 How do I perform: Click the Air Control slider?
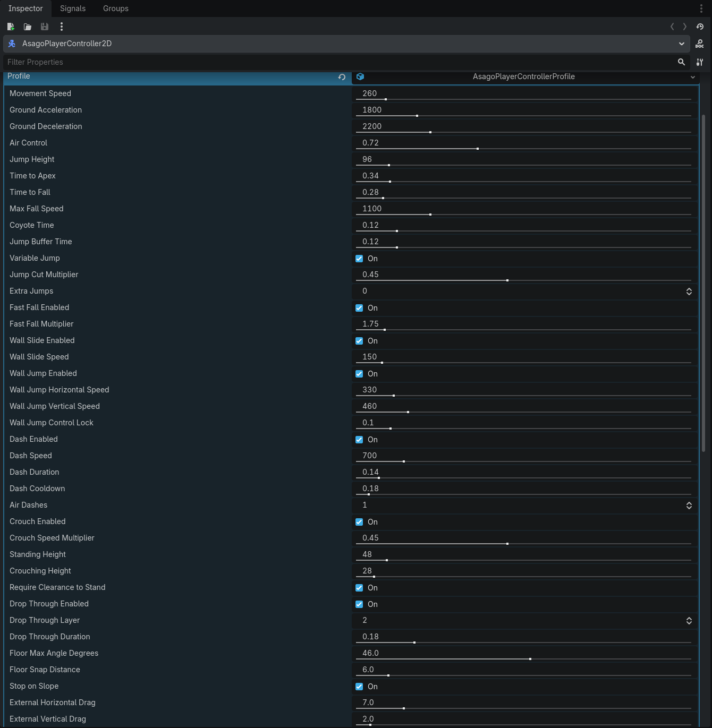[523, 149]
